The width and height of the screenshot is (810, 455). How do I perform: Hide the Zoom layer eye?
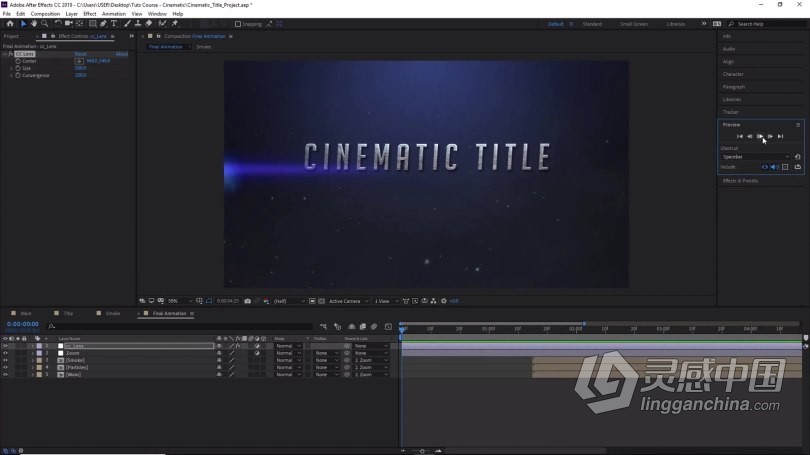(x=5, y=353)
